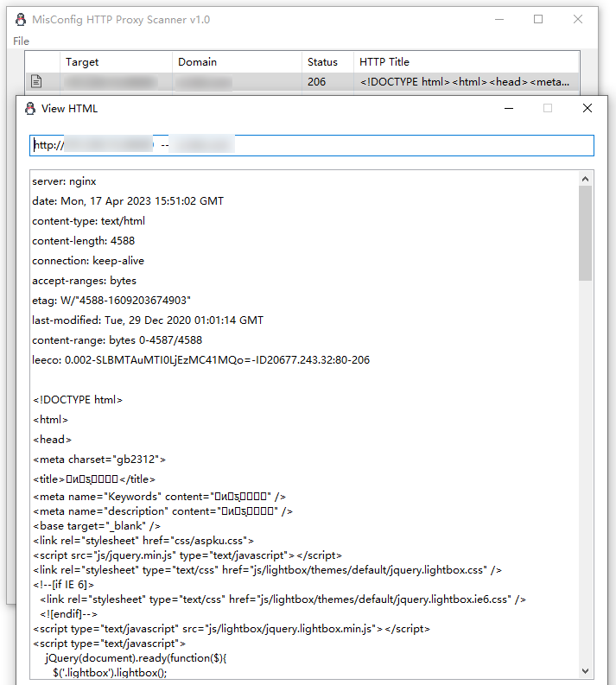Click the lone '<html>' tag line
The width and height of the screenshot is (616, 685).
(51, 420)
